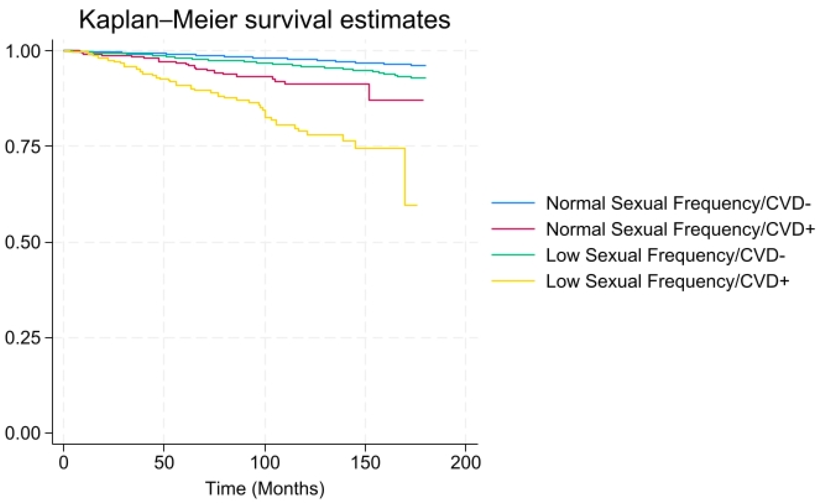Viewport: 824px width, 504px height.
Task: Click the blue legend line swatch
Action: pyautogui.click(x=513, y=203)
